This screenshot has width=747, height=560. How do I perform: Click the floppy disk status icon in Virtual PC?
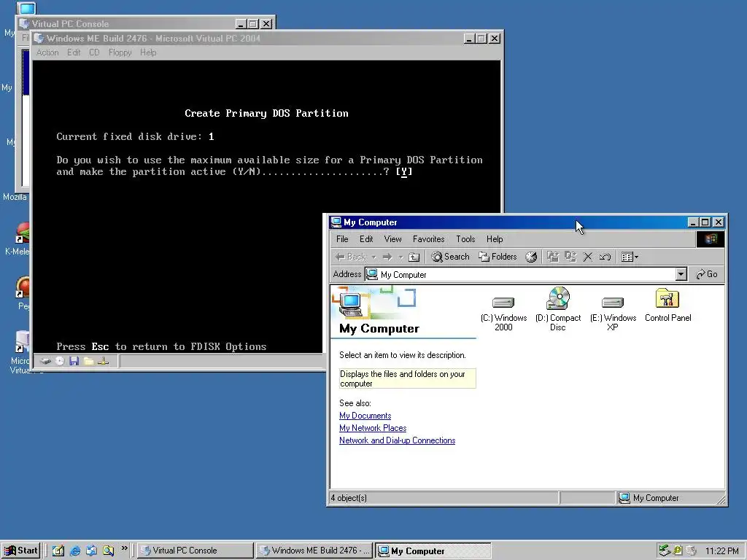click(74, 361)
